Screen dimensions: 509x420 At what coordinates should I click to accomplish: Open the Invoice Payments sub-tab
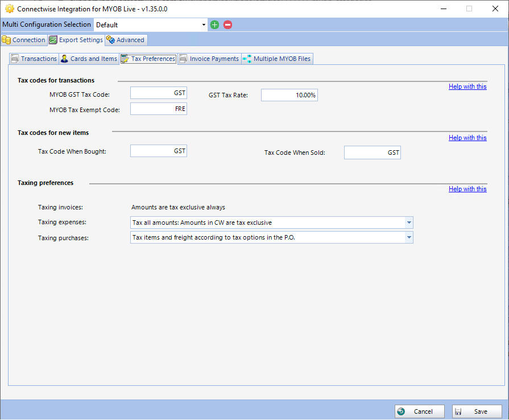[210, 59]
